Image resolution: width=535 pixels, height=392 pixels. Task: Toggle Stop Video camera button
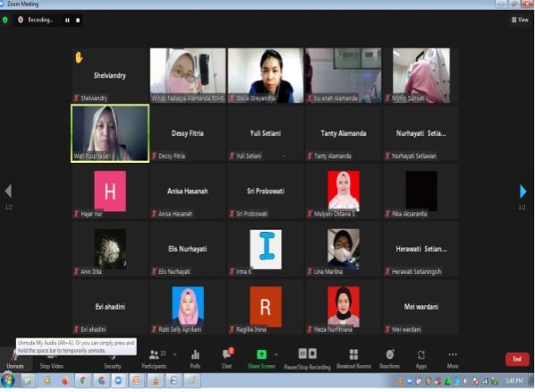click(x=52, y=361)
